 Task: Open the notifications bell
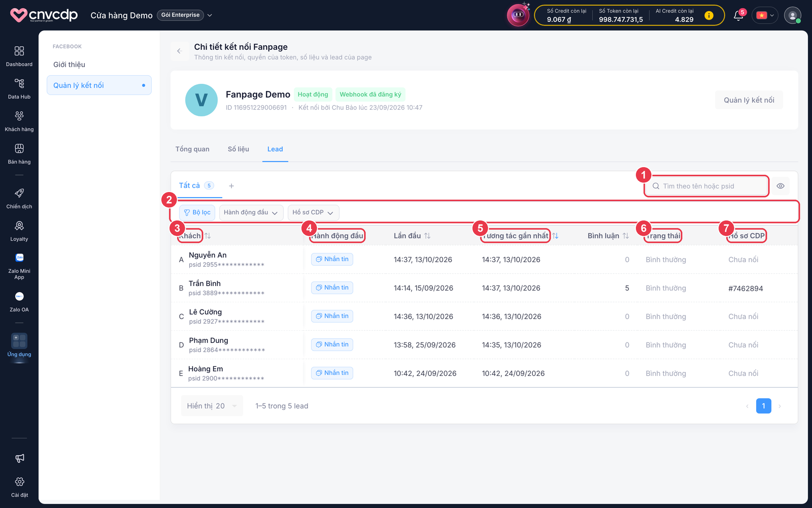coord(739,15)
